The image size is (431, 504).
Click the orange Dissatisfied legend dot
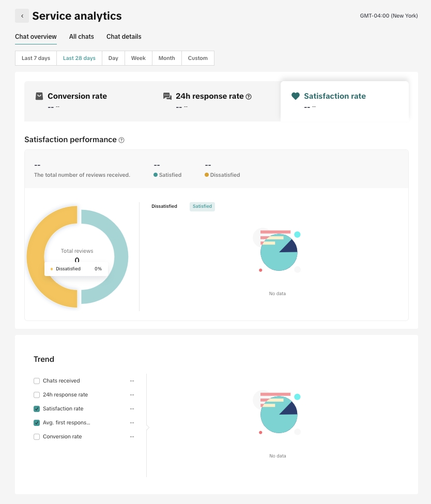coord(207,175)
